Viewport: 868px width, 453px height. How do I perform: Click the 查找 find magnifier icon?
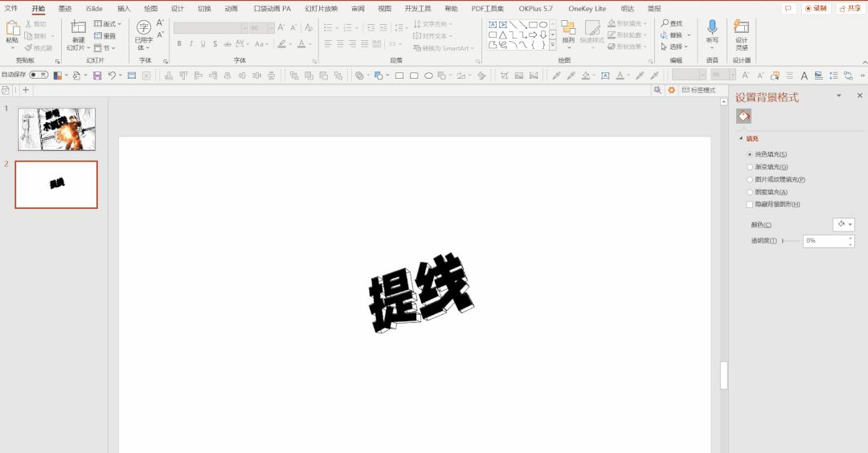pyautogui.click(x=665, y=23)
